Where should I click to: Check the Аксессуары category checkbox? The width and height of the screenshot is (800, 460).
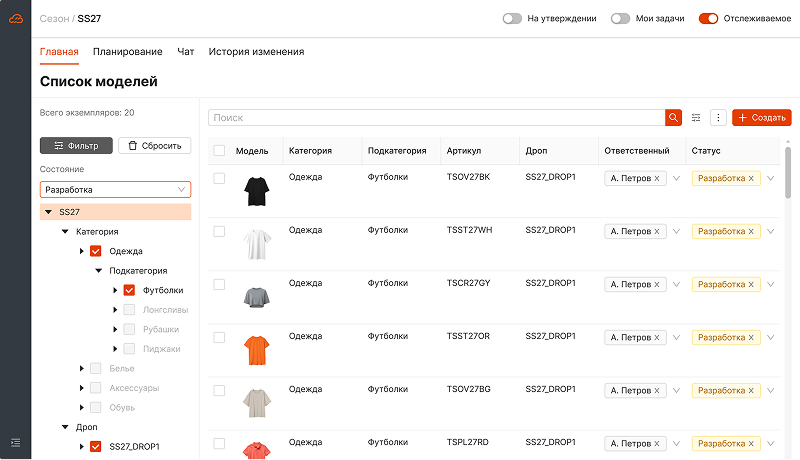point(95,388)
